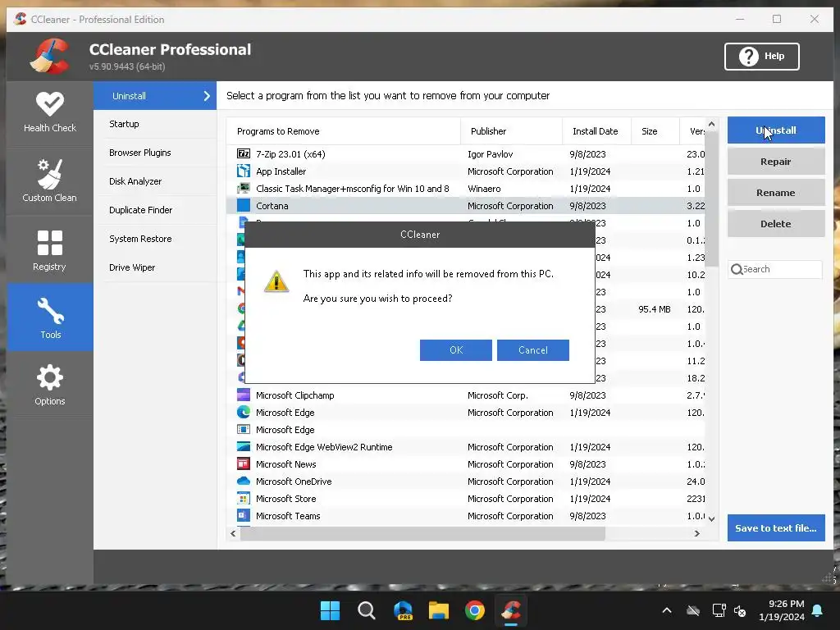Click the vertical scrollbar down arrow
Viewport: 840px width, 630px height.
[x=711, y=518]
